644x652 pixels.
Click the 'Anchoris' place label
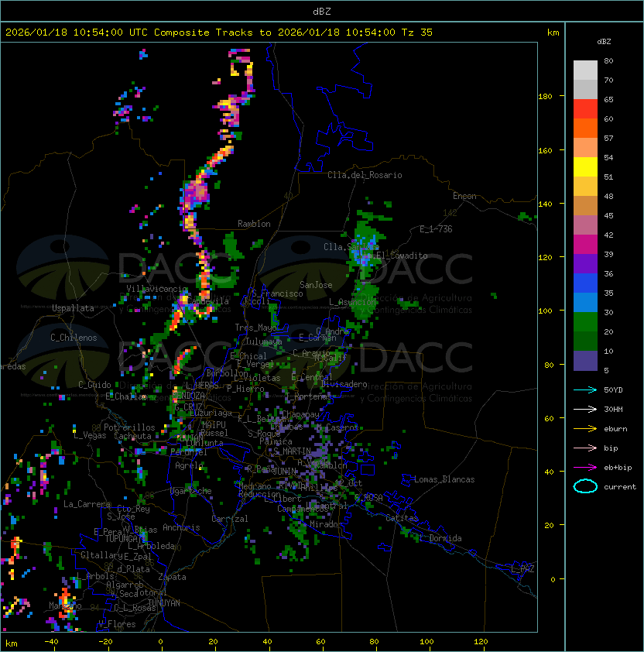click(x=181, y=527)
